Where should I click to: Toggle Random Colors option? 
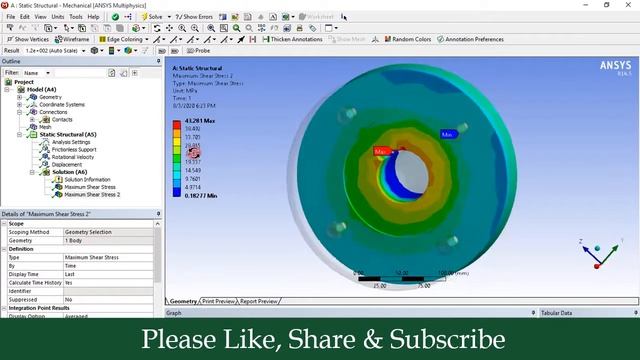click(x=408, y=39)
